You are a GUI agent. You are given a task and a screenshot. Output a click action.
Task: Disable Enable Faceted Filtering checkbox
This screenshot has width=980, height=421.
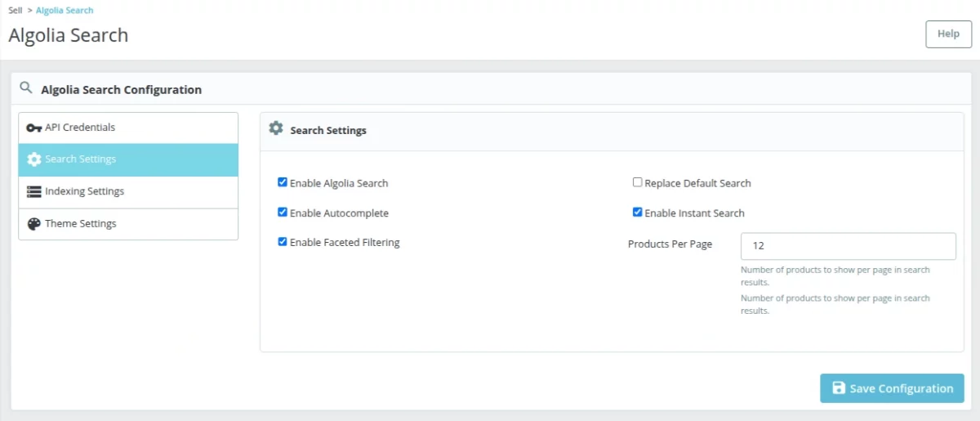click(283, 242)
